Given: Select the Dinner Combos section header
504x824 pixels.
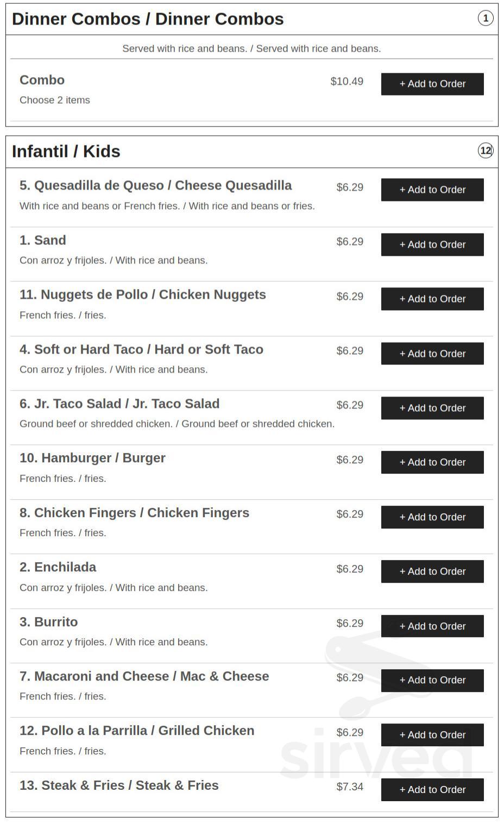Looking at the screenshot, I should pos(148,18).
